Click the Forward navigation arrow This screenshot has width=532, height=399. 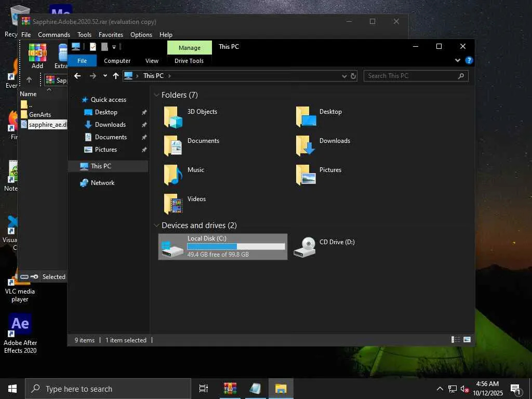(92, 76)
